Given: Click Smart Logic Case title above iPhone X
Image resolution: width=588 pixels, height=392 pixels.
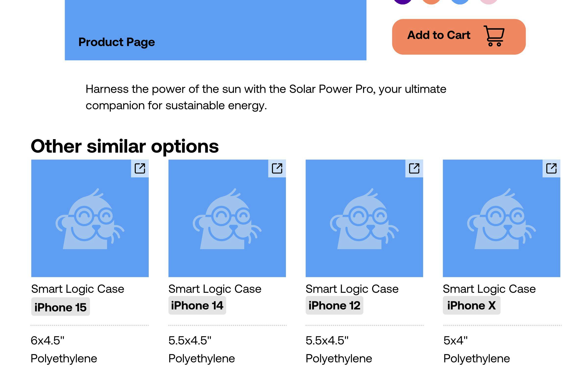Looking at the screenshot, I should 489,289.
